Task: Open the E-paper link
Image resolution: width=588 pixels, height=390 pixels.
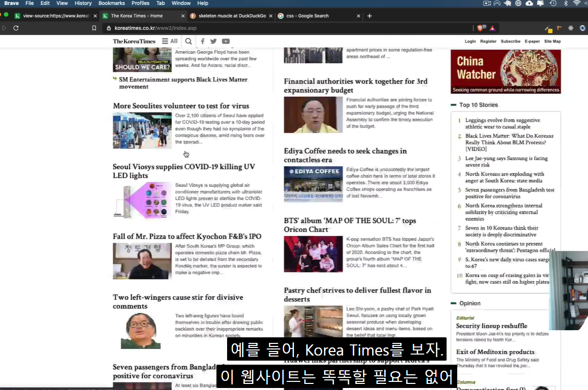Action: tap(532, 41)
